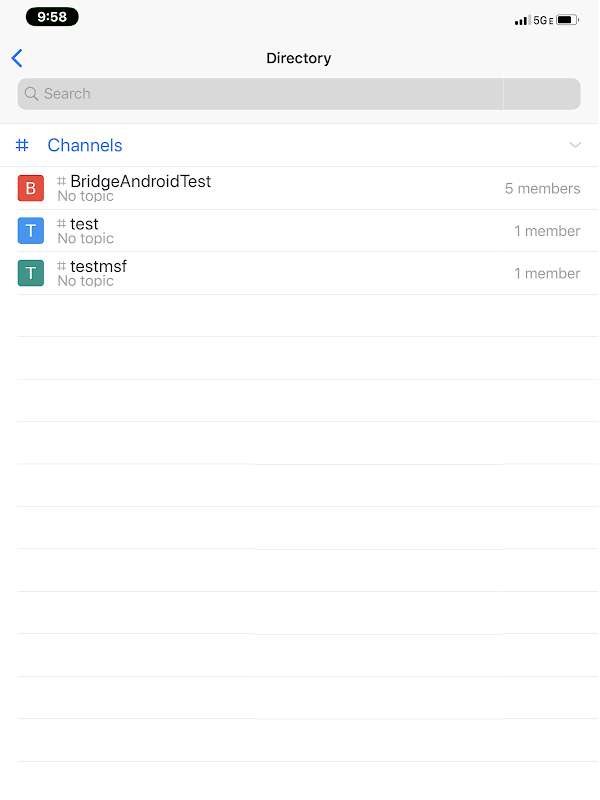
Task: Click the test channel's 1 member label
Action: 547,231
